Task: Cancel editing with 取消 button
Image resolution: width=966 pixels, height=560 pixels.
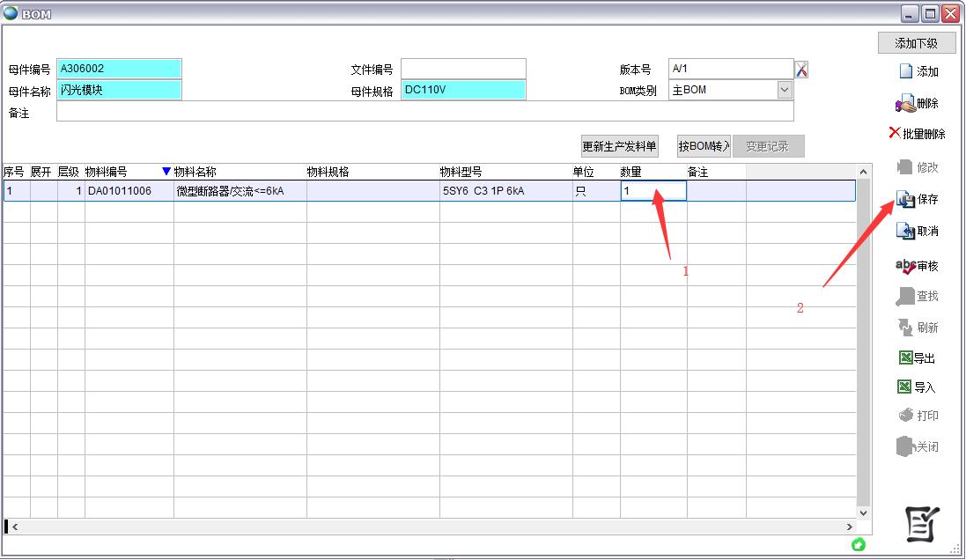Action: tap(917, 232)
